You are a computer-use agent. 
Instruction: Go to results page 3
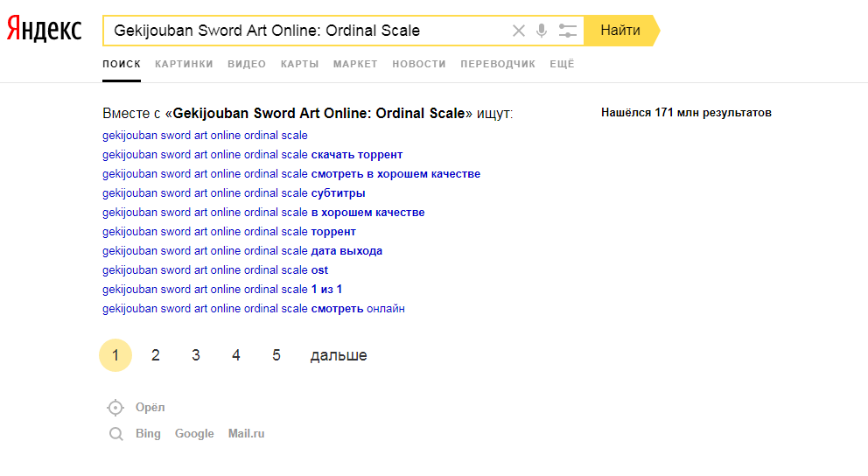click(x=196, y=355)
